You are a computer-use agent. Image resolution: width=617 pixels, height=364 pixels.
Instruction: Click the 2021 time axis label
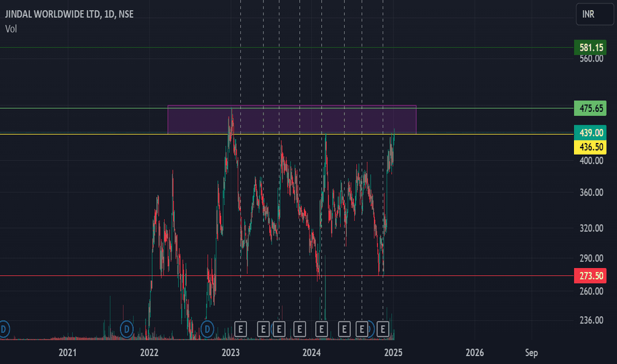tap(68, 353)
